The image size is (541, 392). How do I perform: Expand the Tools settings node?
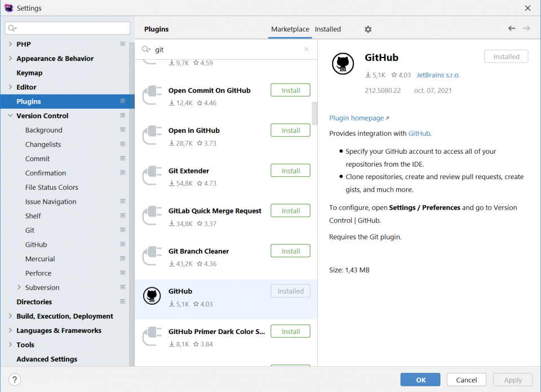pyautogui.click(x=10, y=345)
